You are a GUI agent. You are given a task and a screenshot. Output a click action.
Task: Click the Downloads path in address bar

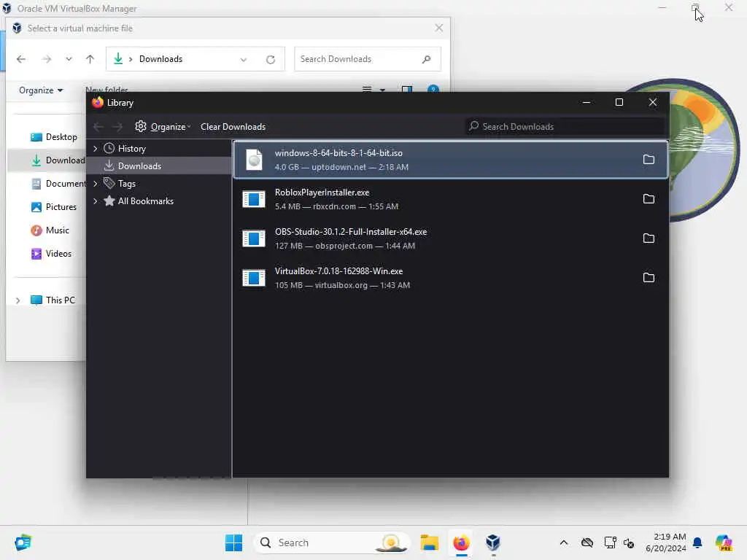pos(160,59)
